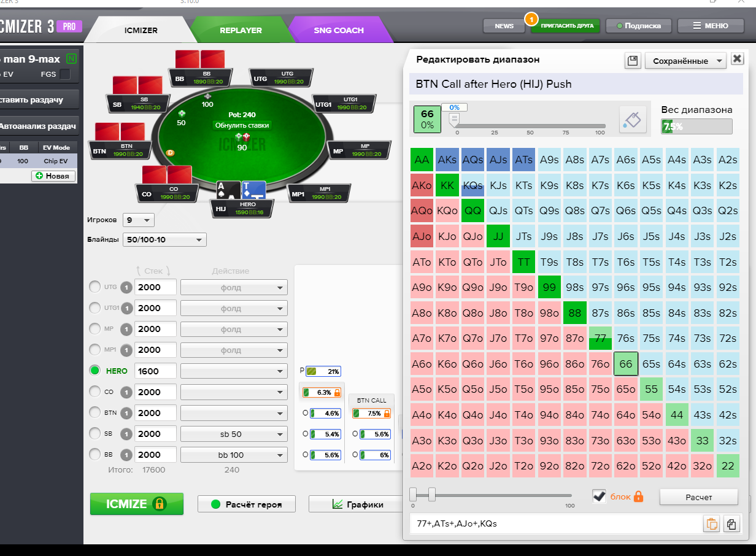Open the Графики charts button
The width and height of the screenshot is (756, 556).
point(356,504)
